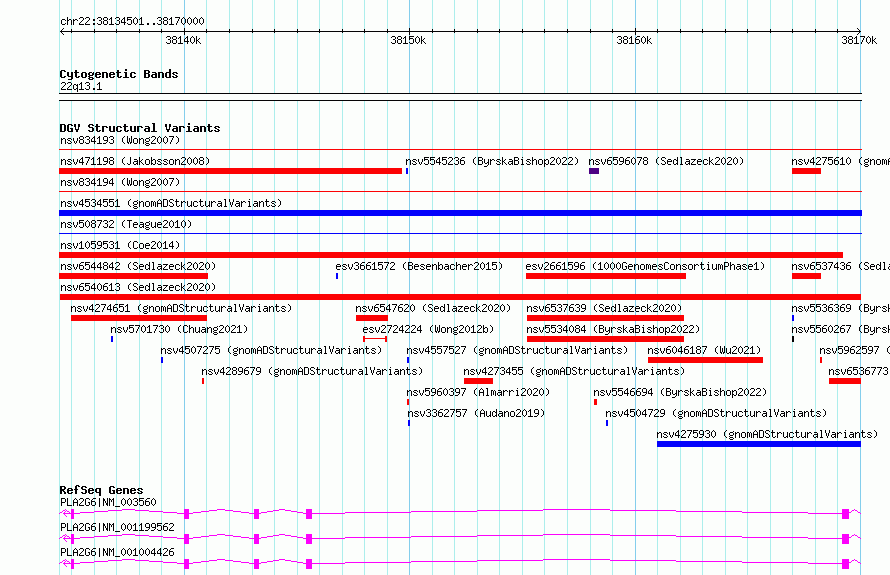The width and height of the screenshot is (890, 575).
Task: Click nsv6547620 (Sedlazeck2020) label
Action: pyautogui.click(x=433, y=308)
